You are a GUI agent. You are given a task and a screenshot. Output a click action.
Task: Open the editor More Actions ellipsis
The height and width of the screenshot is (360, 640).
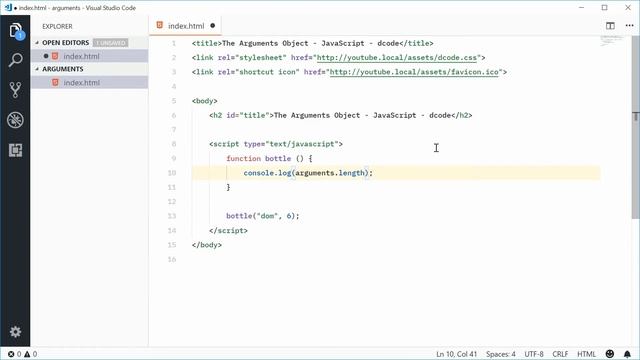(x=629, y=26)
